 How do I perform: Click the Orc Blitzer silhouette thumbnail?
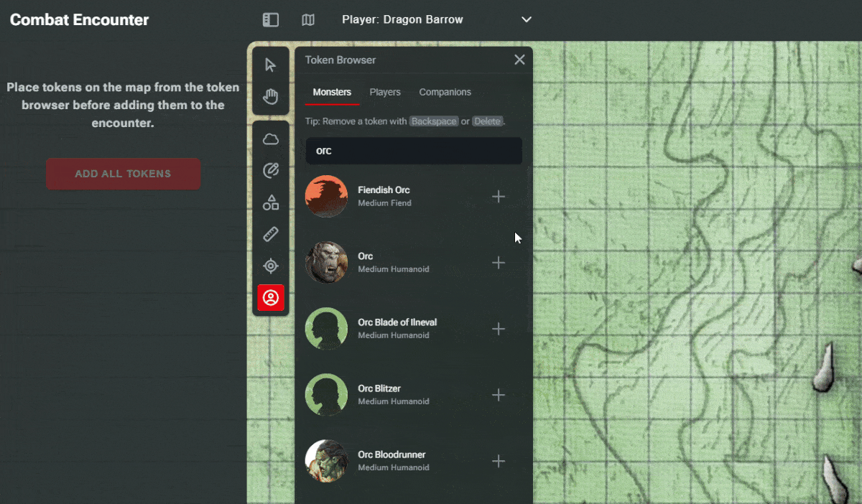point(326,395)
